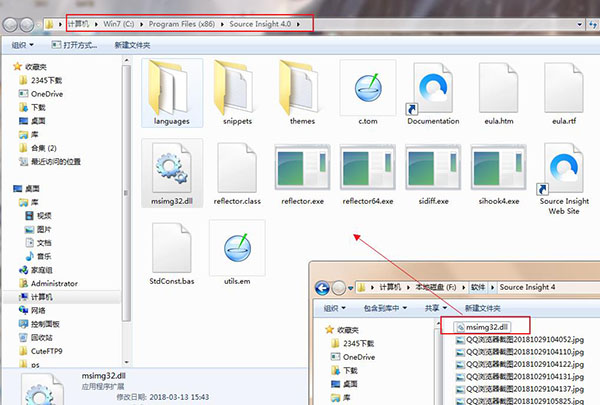Select QQ浏览器截图20181029104110.jpg file
Image resolution: width=600 pixels, height=405 pixels.
(520, 352)
